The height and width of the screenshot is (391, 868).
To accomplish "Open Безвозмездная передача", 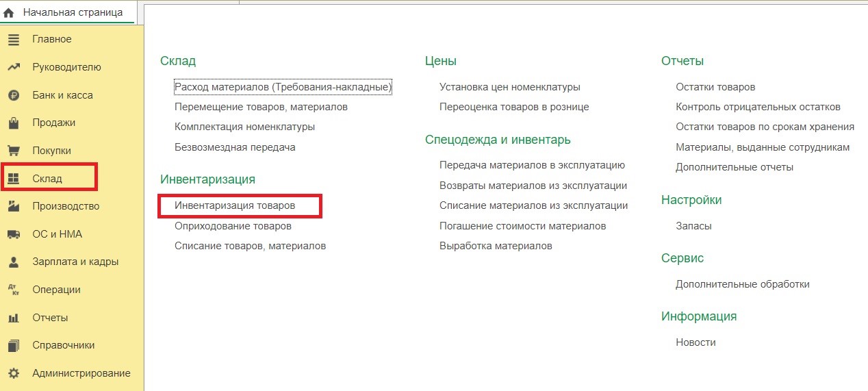I will coord(235,147).
